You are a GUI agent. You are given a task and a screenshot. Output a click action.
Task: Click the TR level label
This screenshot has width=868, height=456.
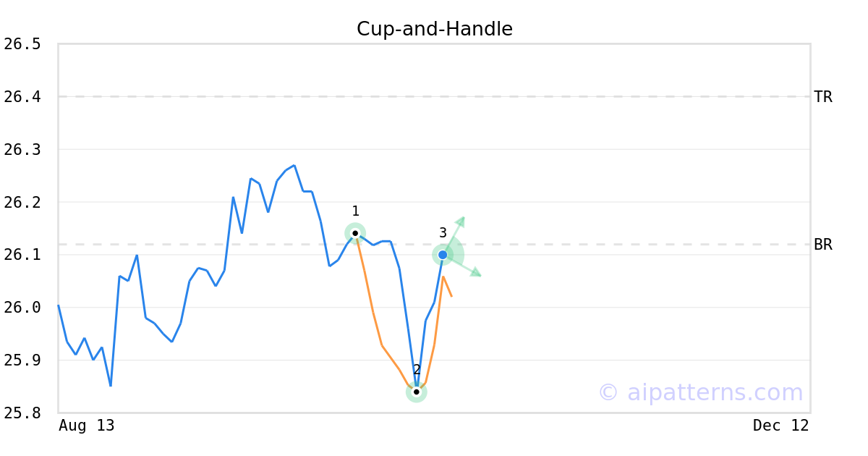pyautogui.click(x=822, y=97)
